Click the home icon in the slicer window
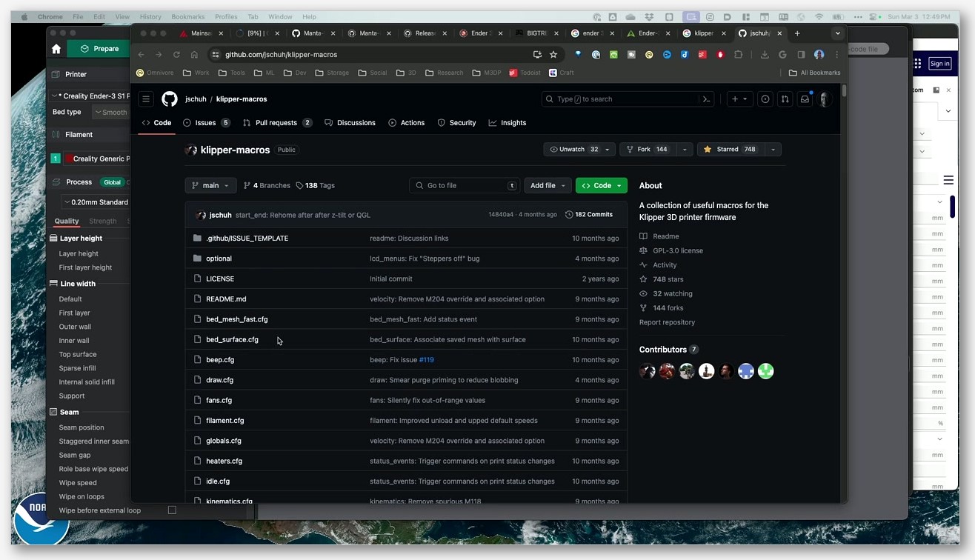This screenshot has width=975, height=560. click(x=56, y=49)
